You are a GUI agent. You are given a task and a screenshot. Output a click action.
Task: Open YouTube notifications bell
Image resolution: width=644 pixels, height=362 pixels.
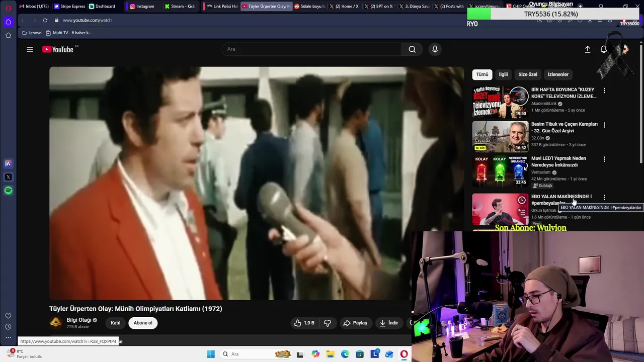(x=603, y=49)
